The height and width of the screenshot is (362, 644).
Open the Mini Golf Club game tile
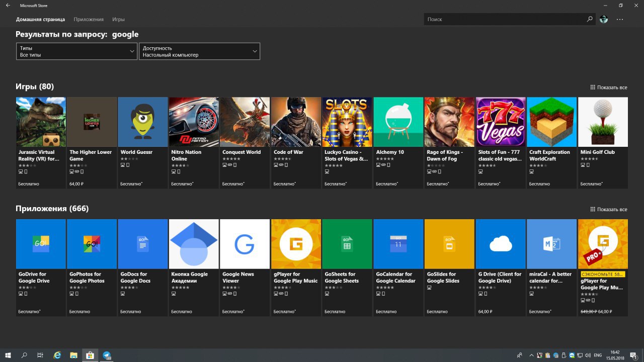[603, 143]
